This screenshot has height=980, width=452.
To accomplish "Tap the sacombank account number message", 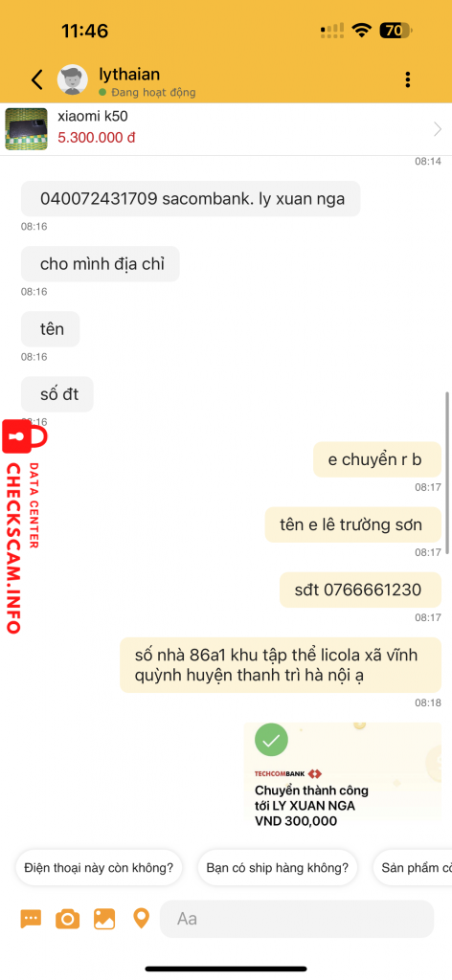I will coord(191,199).
